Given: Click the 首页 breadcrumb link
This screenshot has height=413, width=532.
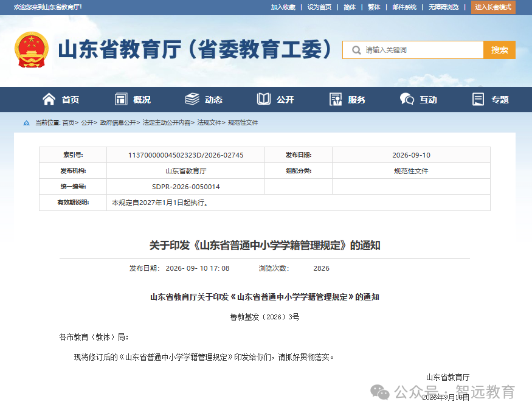Looking at the screenshot, I should (69, 123).
